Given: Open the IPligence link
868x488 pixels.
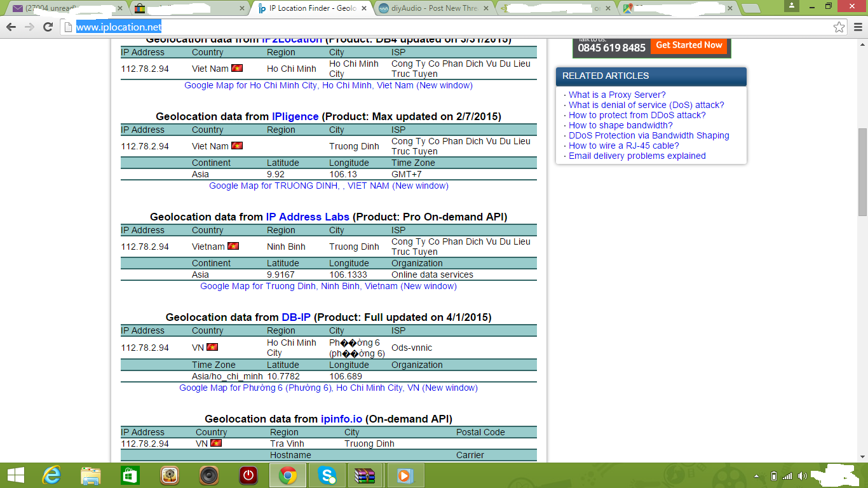Looking at the screenshot, I should (295, 116).
